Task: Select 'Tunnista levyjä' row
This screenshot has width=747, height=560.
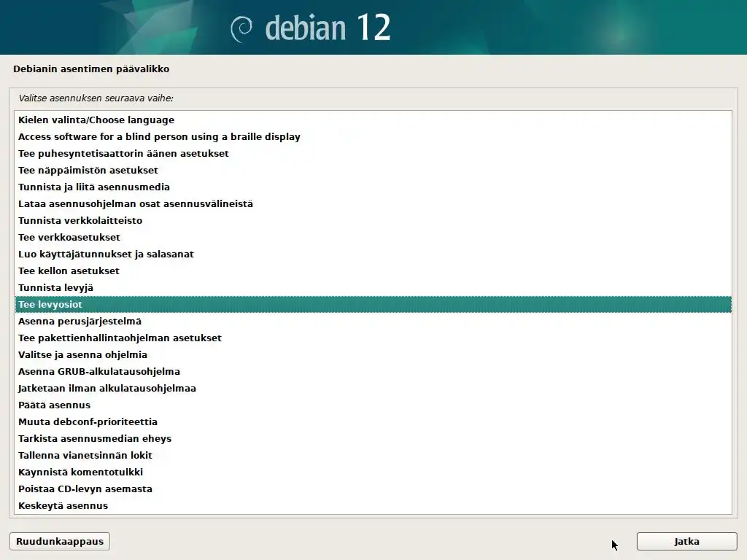Action: pyautogui.click(x=373, y=287)
